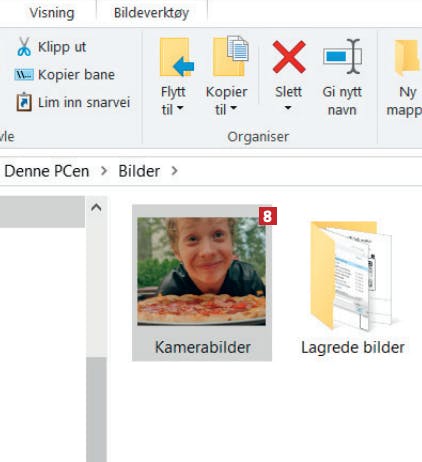Select the Kopier bane icon
422x462 pixels.
point(24,75)
